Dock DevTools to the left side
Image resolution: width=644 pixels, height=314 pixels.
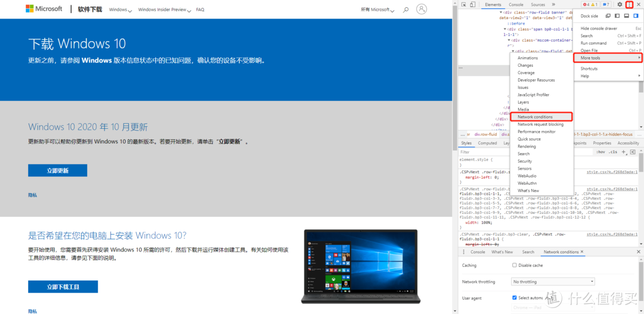[x=617, y=16]
